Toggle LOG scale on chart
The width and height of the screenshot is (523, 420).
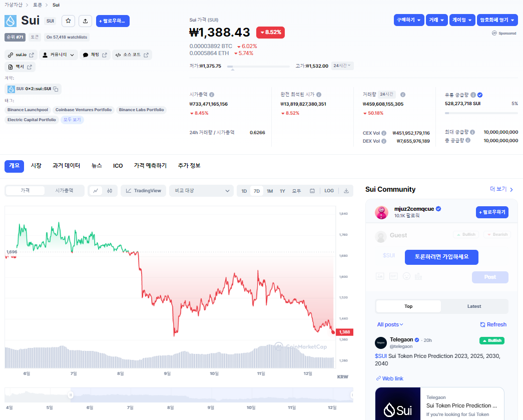click(329, 191)
